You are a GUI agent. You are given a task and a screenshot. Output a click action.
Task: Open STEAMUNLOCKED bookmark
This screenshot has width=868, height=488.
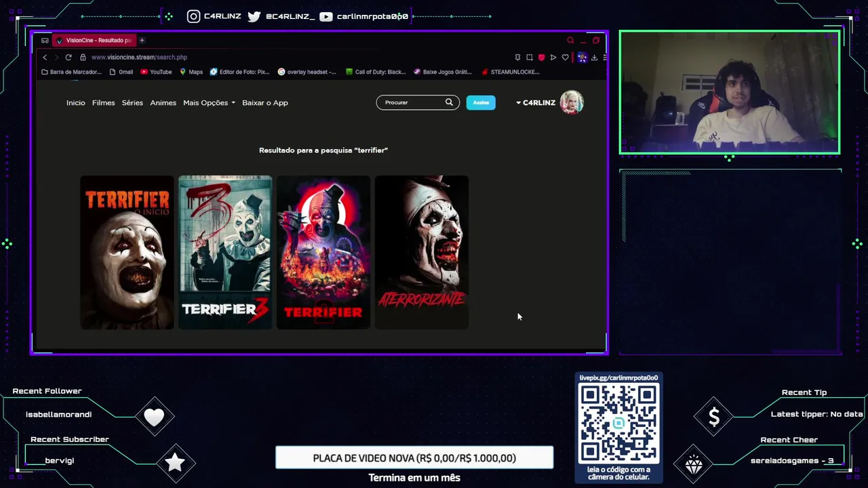tap(511, 72)
